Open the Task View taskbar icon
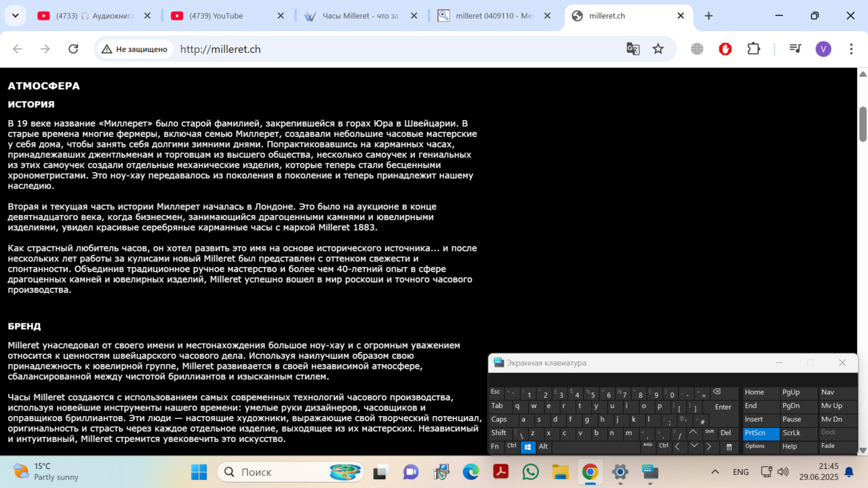This screenshot has height=488, width=868. 380,472
